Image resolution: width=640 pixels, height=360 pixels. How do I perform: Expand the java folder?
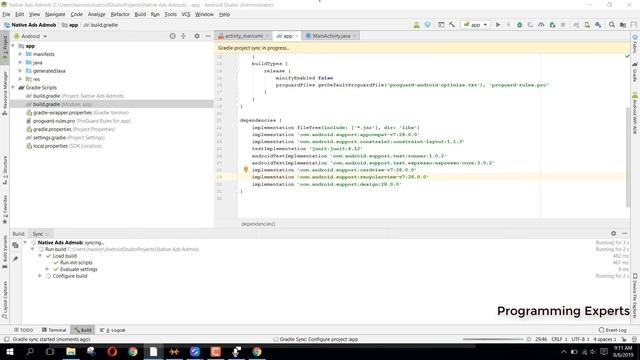pos(20,62)
